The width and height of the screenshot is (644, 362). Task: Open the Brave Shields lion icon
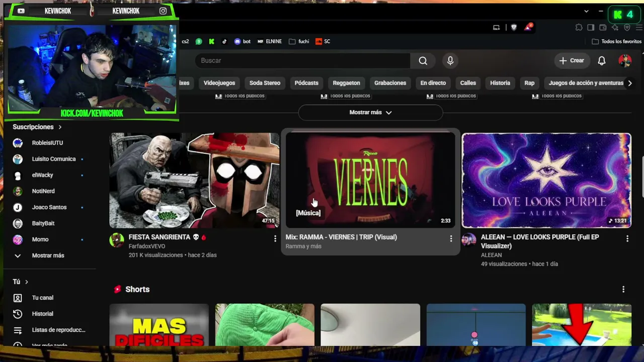pyautogui.click(x=514, y=27)
